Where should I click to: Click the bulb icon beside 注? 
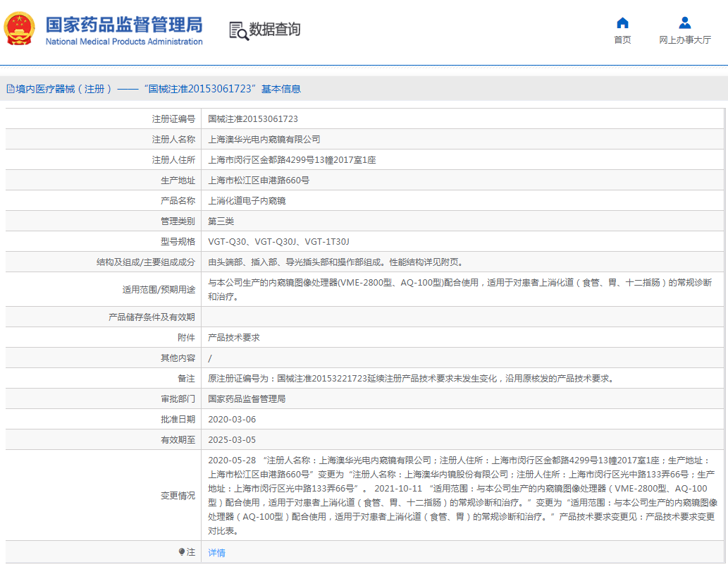[182, 552]
